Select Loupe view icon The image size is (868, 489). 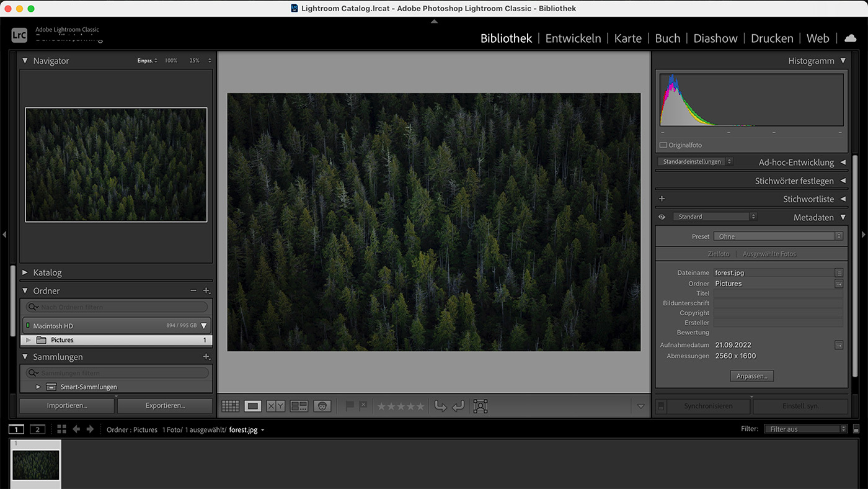(253, 406)
